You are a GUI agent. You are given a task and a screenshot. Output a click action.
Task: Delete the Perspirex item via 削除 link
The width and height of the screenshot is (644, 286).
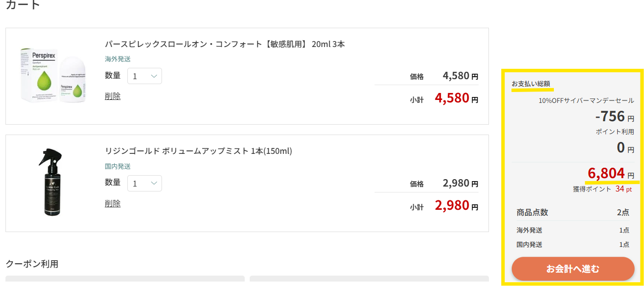click(112, 96)
